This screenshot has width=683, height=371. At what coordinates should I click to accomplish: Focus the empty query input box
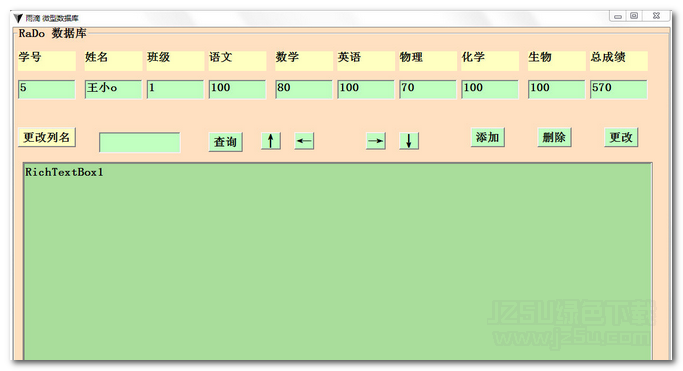pyautogui.click(x=139, y=142)
